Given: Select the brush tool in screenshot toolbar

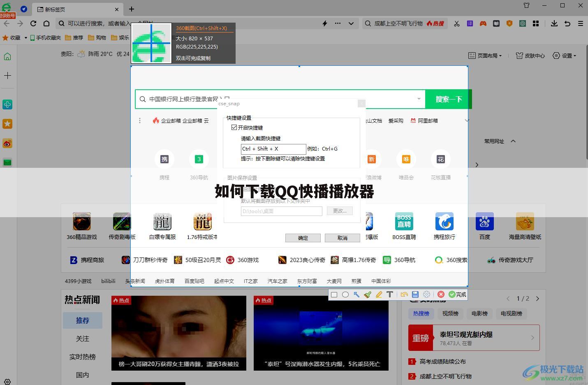Looking at the screenshot, I should [368, 295].
